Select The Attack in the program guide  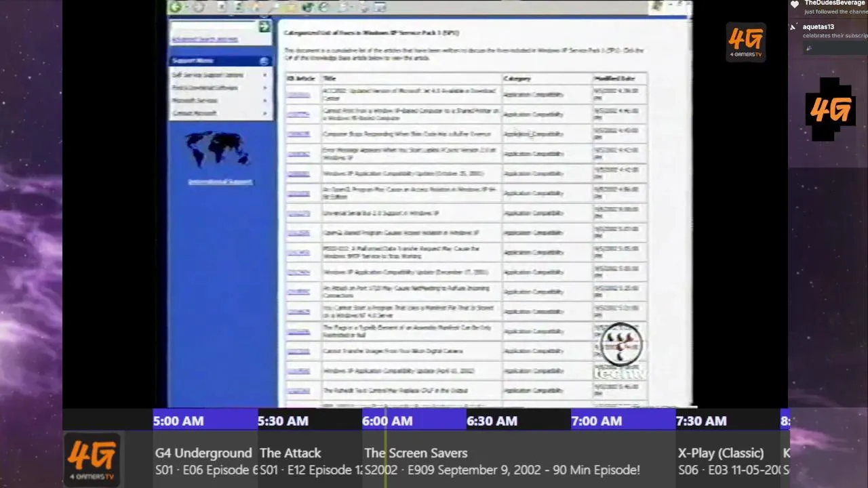290,453
